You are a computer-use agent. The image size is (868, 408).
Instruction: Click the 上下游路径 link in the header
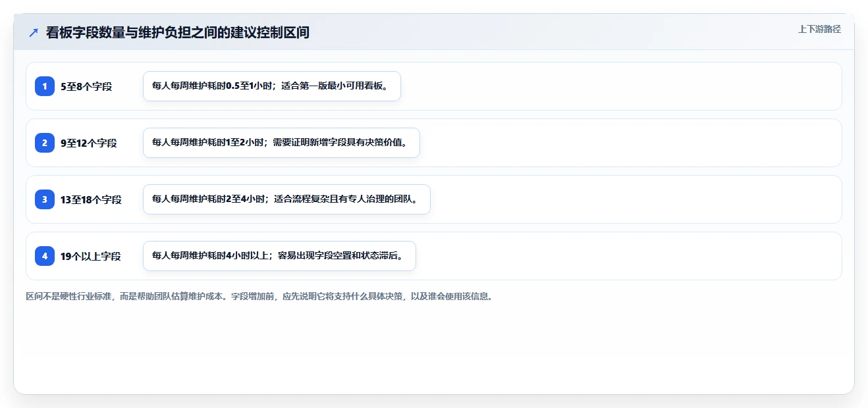click(819, 29)
